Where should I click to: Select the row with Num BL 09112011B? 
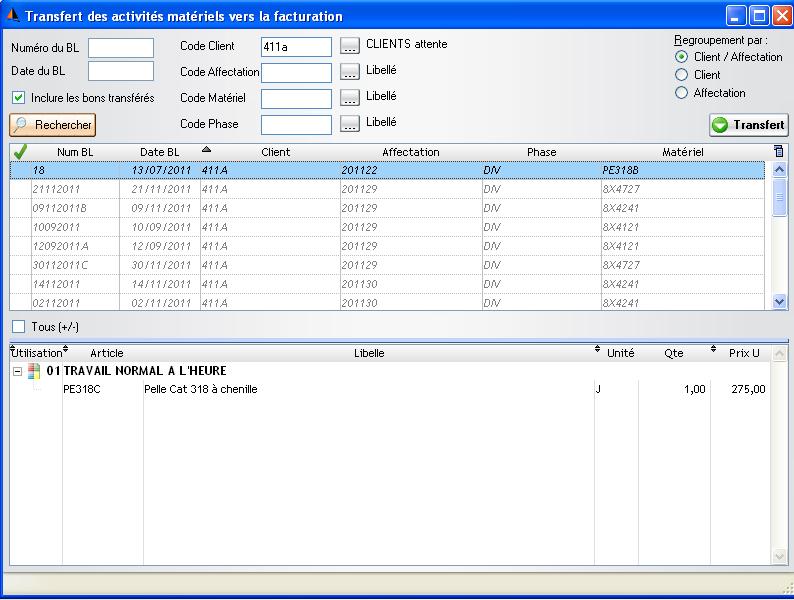tap(387, 208)
